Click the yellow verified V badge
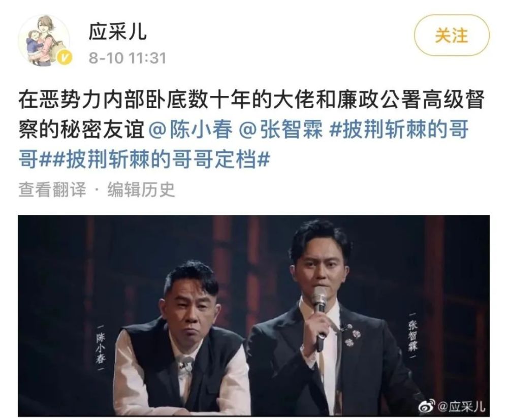Image resolution: width=508 pixels, height=420 pixels. [x=65, y=58]
